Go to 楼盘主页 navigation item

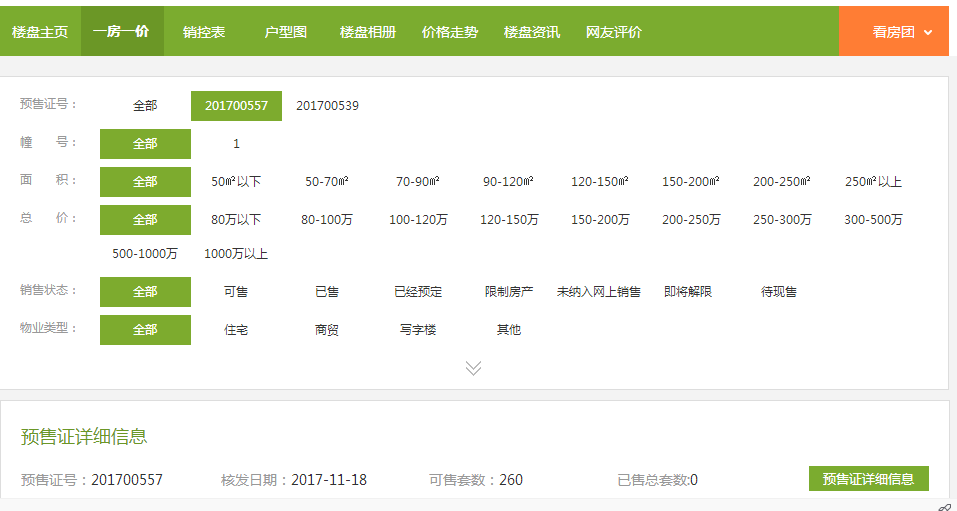coord(40,32)
